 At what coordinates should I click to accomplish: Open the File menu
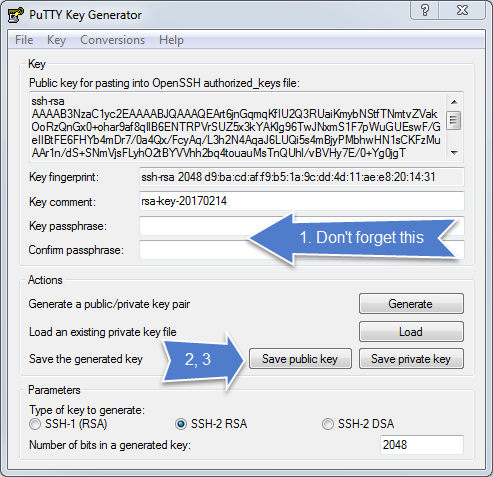point(24,40)
